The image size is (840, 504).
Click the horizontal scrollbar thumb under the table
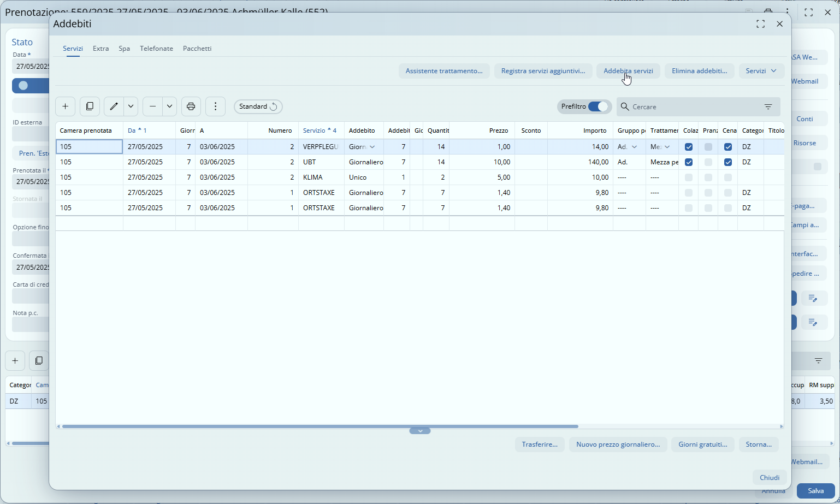(320, 426)
